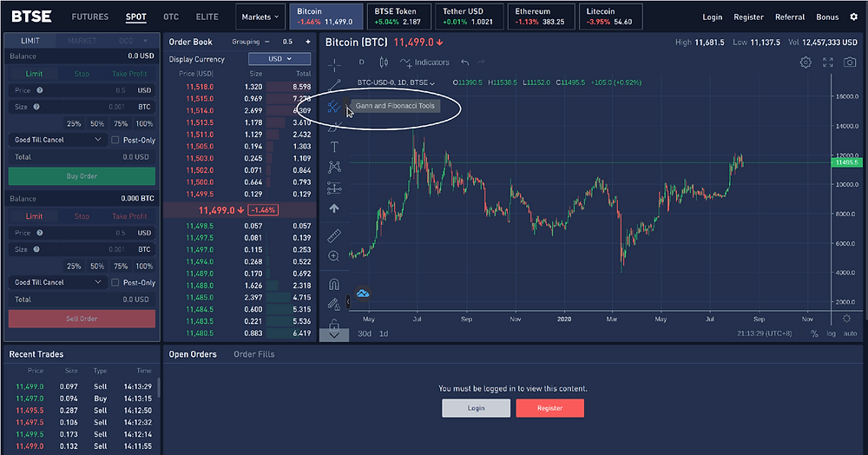The height and width of the screenshot is (455, 868).
Task: Enable Post-Only for buy order
Action: point(115,140)
